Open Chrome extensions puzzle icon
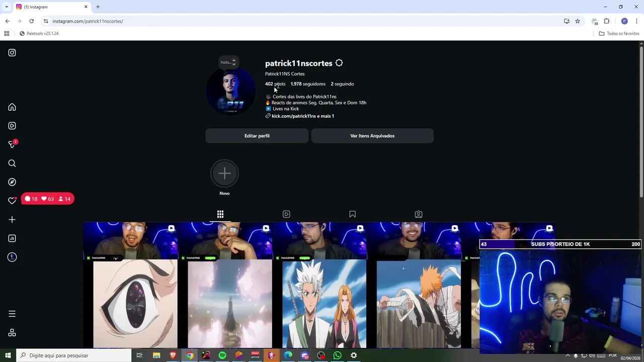Image resolution: width=644 pixels, height=362 pixels. point(607,21)
